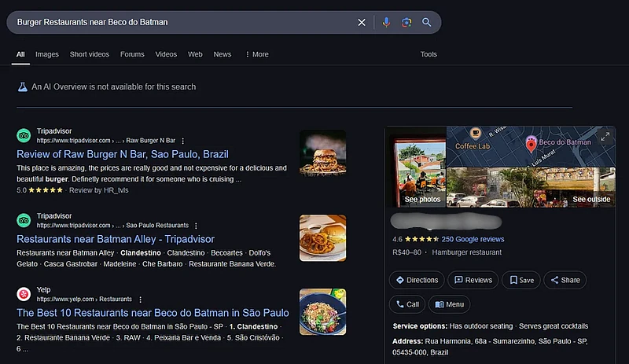Open the burger thumbnail of Raw Burger result
This screenshot has height=364, width=629.
(x=322, y=153)
